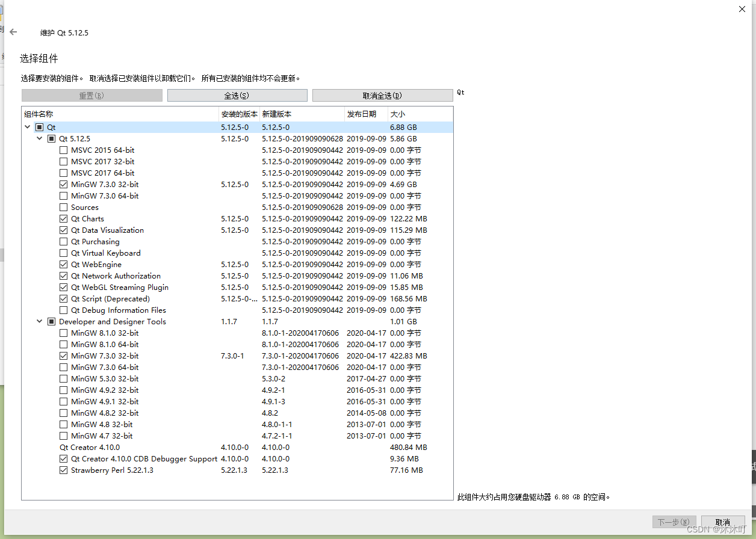Viewport: 756px width, 539px height.
Task: Check MSVC 2017 32-bit checkbox
Action: click(64, 162)
